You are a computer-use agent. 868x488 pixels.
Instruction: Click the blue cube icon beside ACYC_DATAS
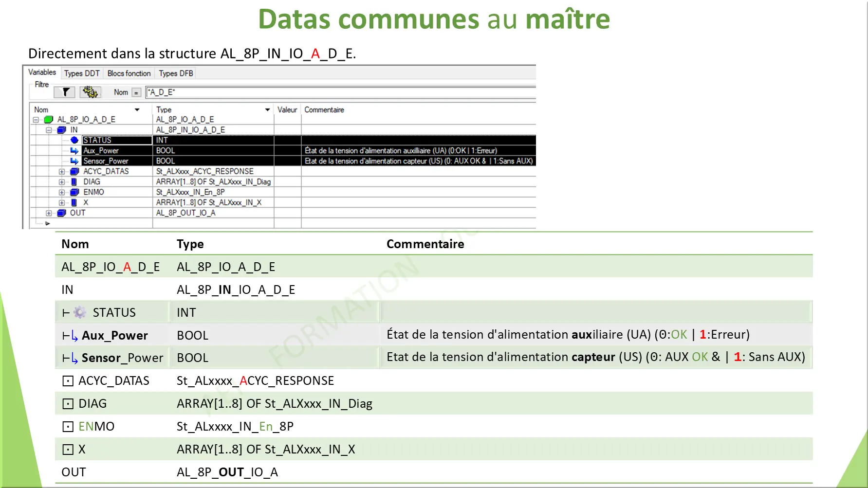[74, 171]
